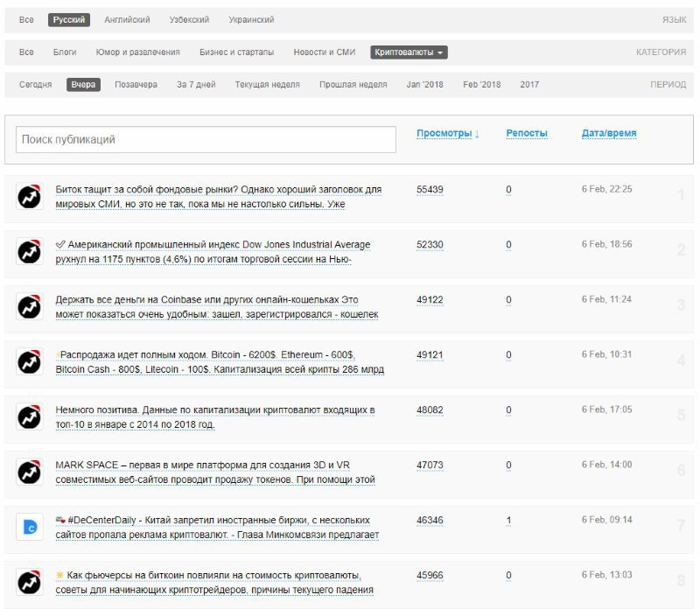Expand the Криптовалюты category dropdown
Screen dimensions: 700x609
[x=409, y=52]
